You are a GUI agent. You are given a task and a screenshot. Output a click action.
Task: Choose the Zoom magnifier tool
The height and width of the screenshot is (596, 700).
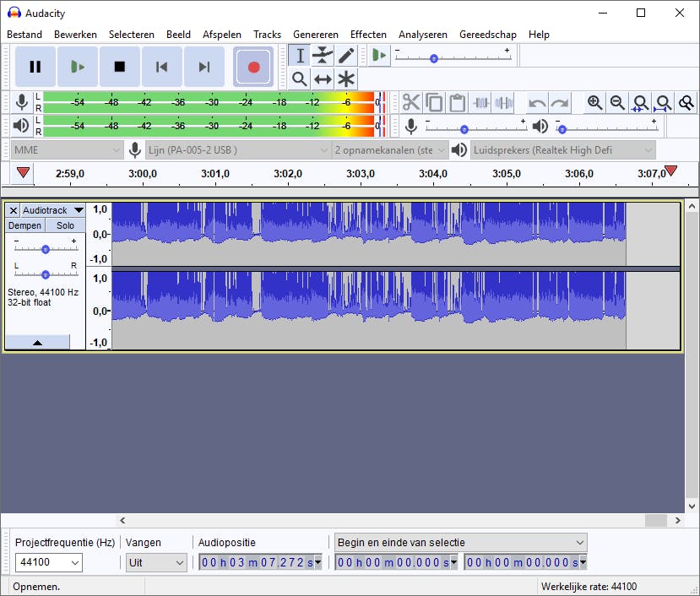coord(299,79)
